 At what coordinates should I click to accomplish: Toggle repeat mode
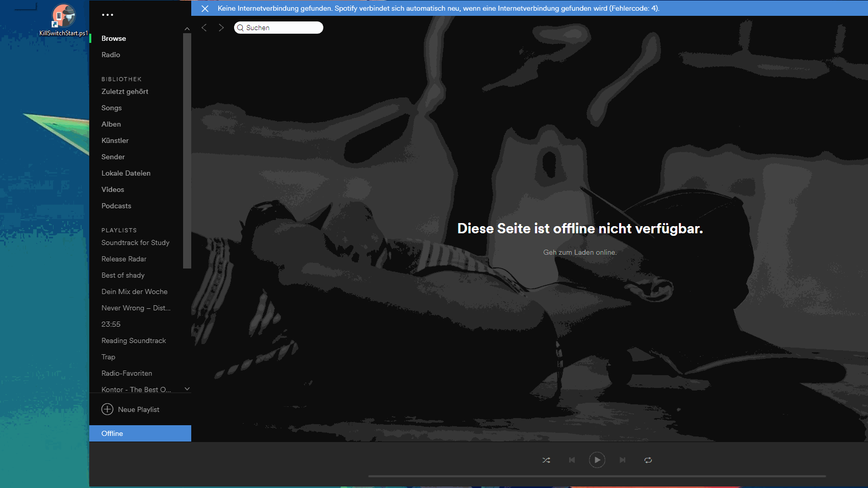[648, 460]
